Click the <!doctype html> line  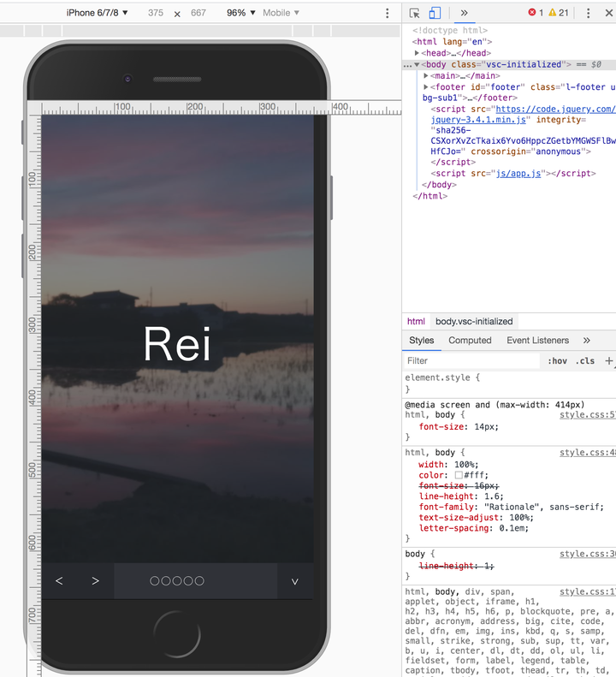(x=450, y=30)
